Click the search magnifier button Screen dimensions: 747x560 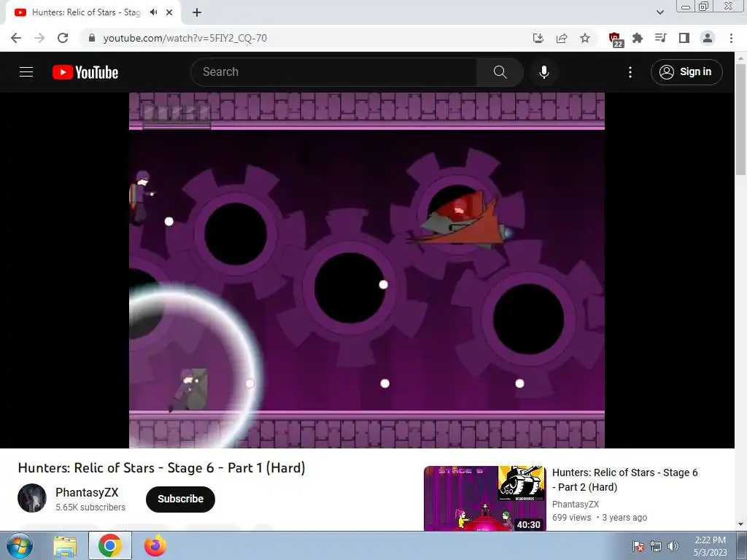(x=500, y=72)
